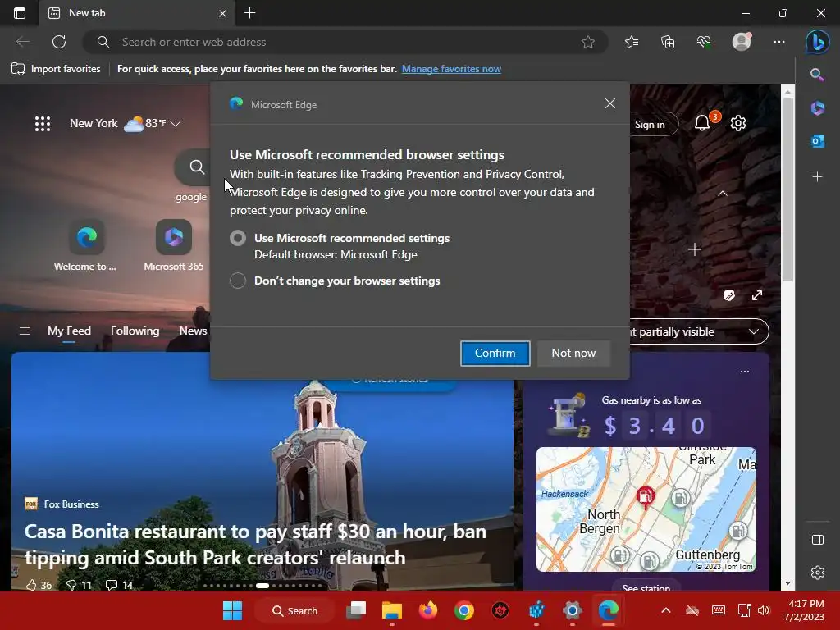Click the address bar search field
Image resolution: width=840 pixels, height=630 pixels.
(345, 42)
